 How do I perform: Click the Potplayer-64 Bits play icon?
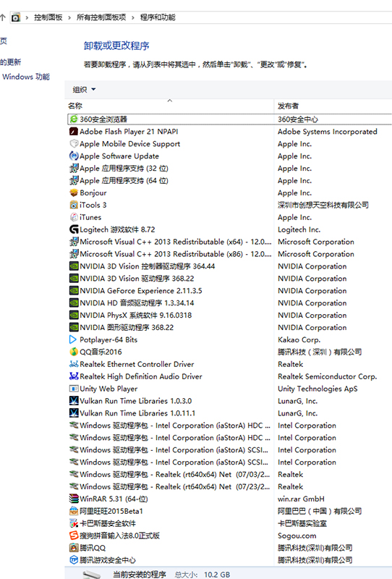(74, 339)
